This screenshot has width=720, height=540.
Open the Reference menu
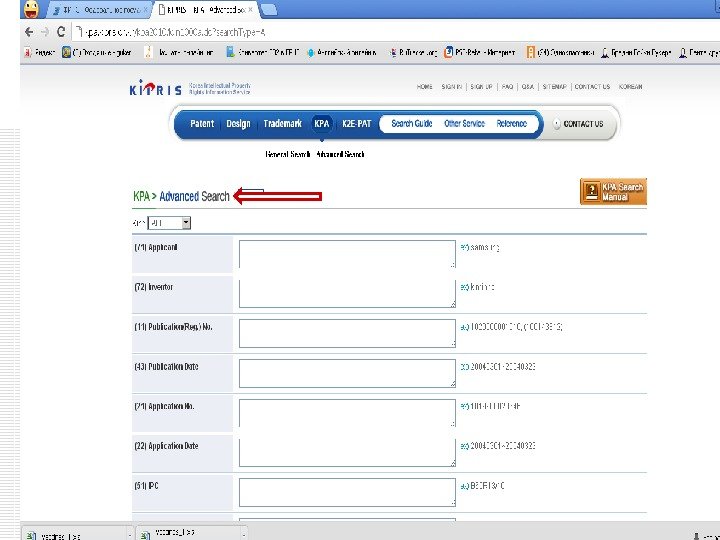tap(512, 124)
